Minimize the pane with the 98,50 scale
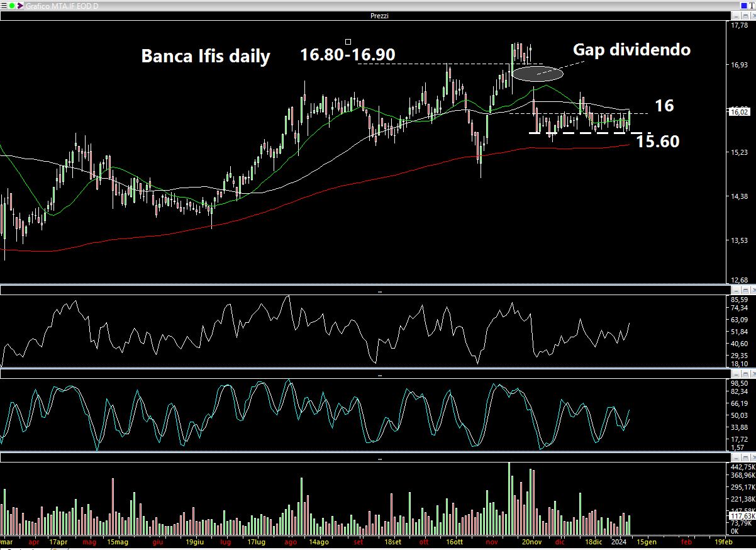This screenshot has width=756, height=550. click(x=735, y=374)
